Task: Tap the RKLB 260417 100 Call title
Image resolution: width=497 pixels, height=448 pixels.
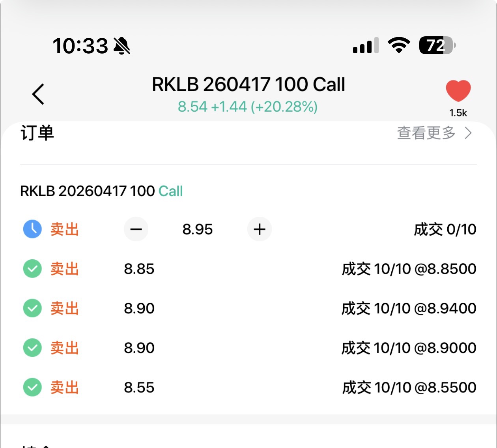Action: point(248,84)
